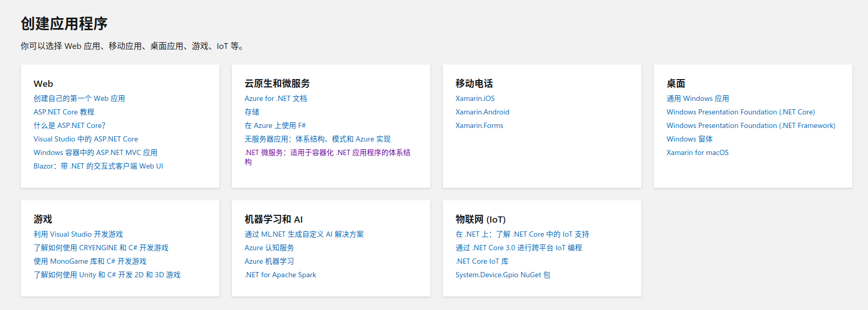Open '使用 MonoGame 库和 C# 开发游戏' link
Viewport: 868px width, 310px height.
click(90, 261)
